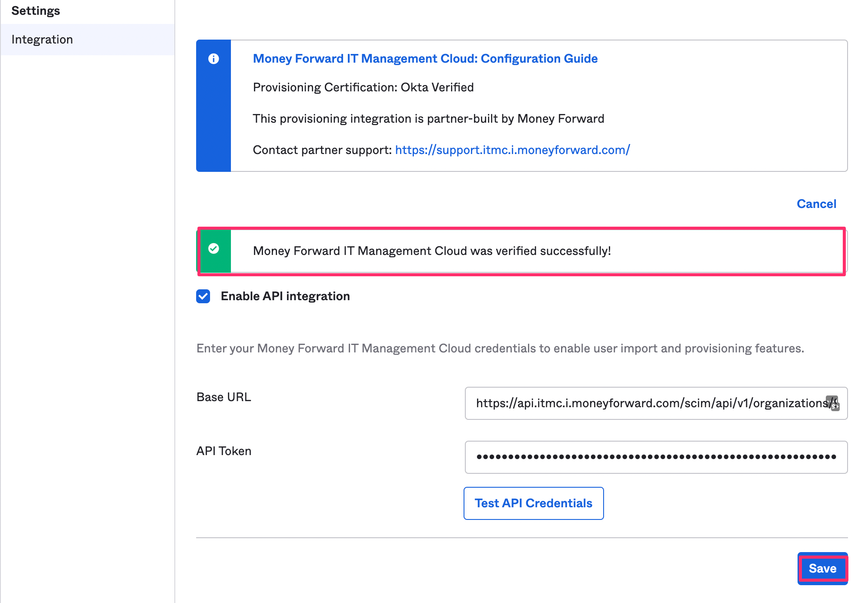
Task: Click the Enable API integration label
Action: pos(285,296)
